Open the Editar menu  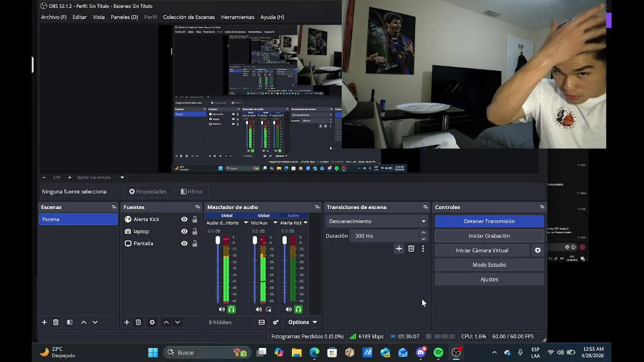pos(79,17)
